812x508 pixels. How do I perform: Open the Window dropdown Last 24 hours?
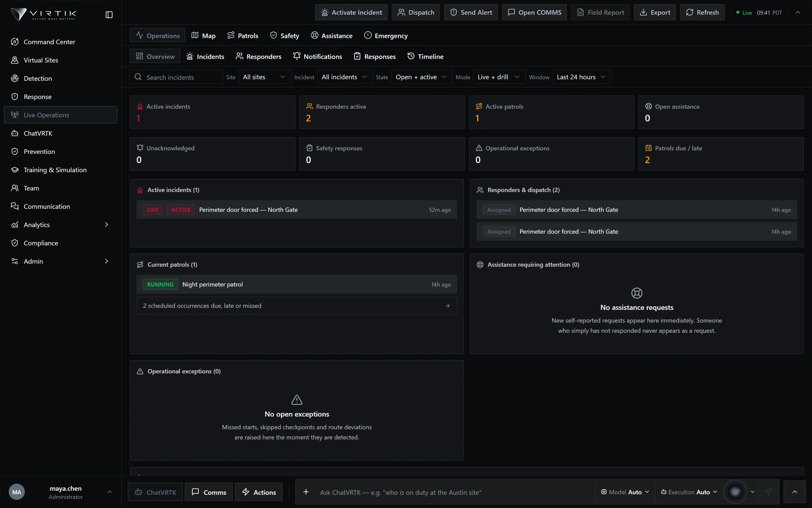click(x=582, y=77)
